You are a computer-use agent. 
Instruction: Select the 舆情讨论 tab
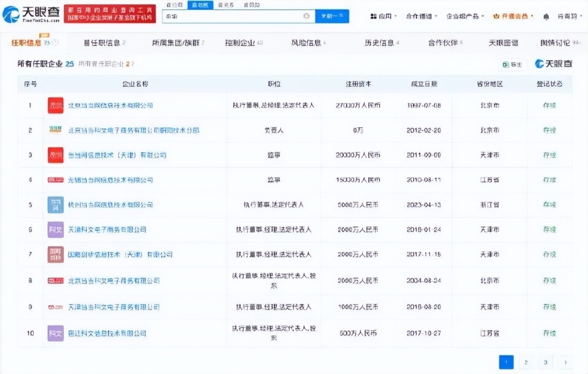coord(560,43)
